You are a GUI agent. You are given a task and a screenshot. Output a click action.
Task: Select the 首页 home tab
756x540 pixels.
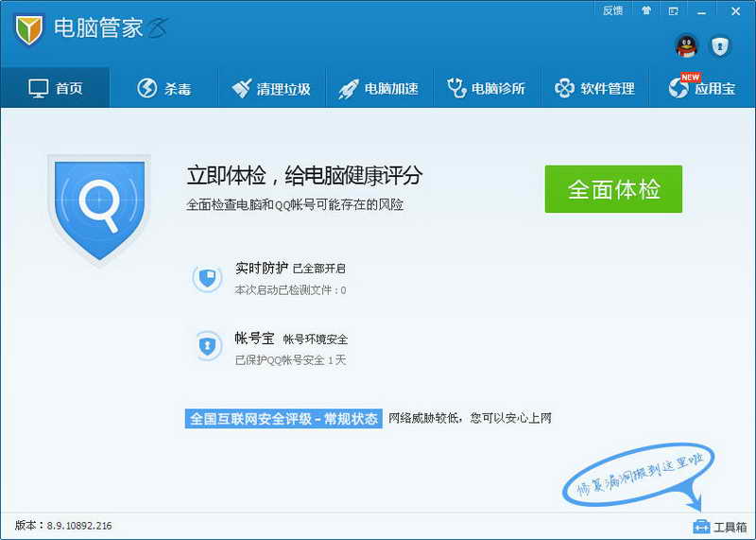(56, 89)
